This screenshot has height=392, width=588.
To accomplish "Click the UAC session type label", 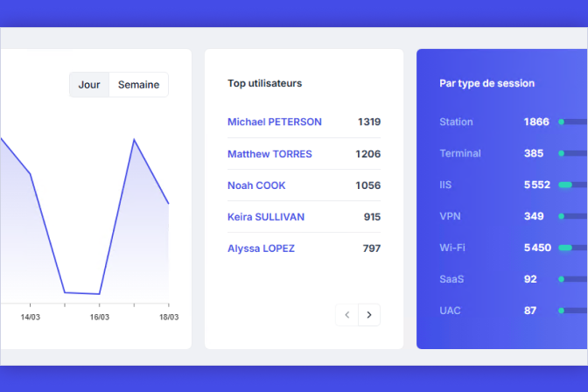I will click(450, 311).
